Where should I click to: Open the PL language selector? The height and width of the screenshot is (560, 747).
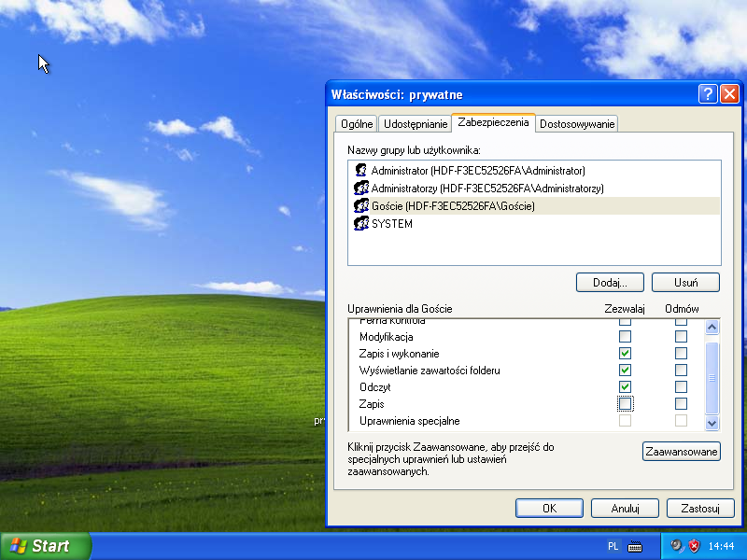[613, 546]
